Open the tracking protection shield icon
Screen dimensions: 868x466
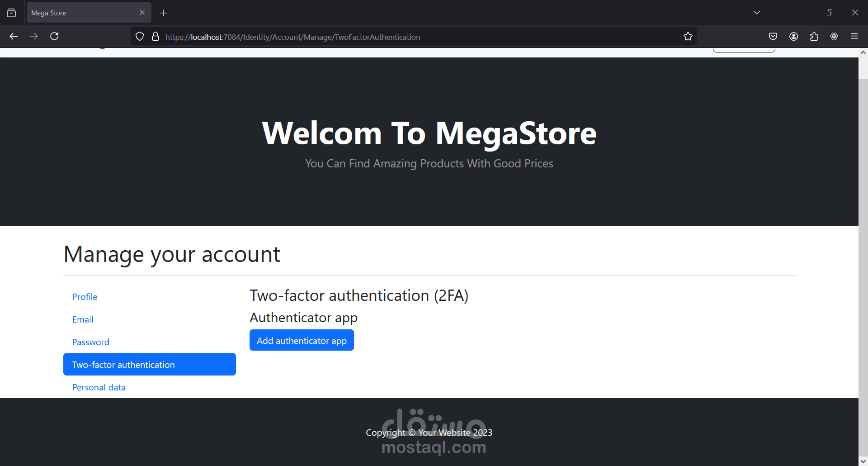tap(140, 37)
